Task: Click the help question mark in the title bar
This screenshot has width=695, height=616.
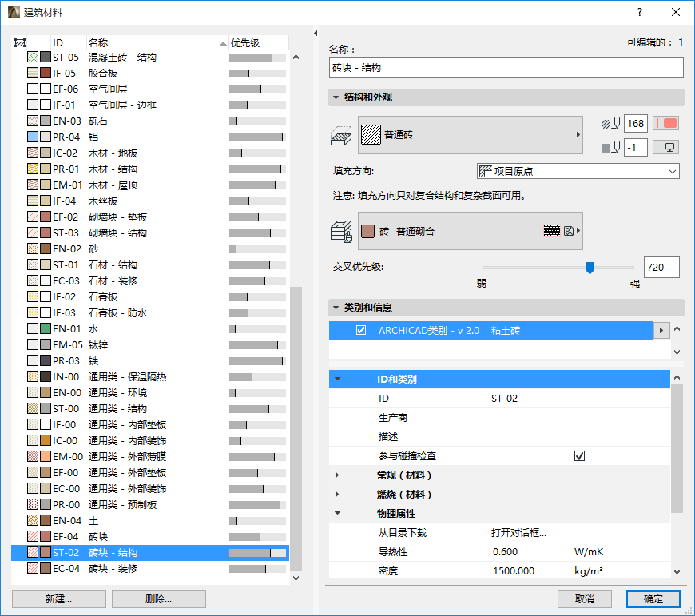Action: (640, 12)
